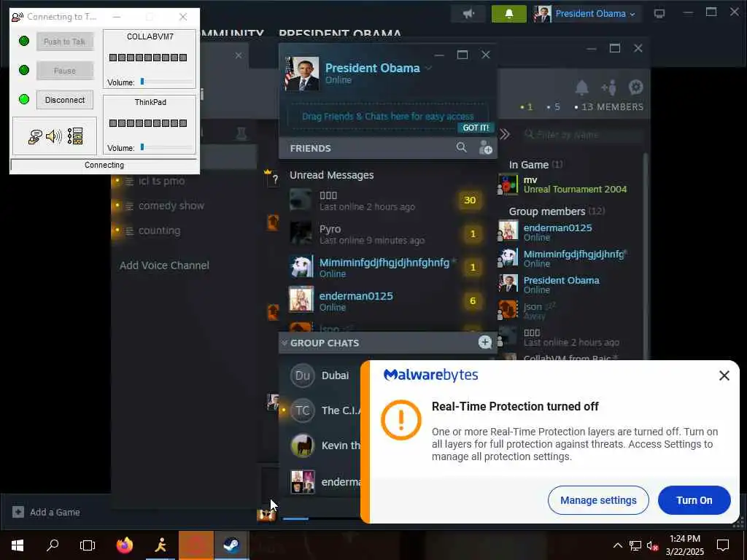Open the network tray icon
Viewport: 747px width, 560px height.
point(635,545)
